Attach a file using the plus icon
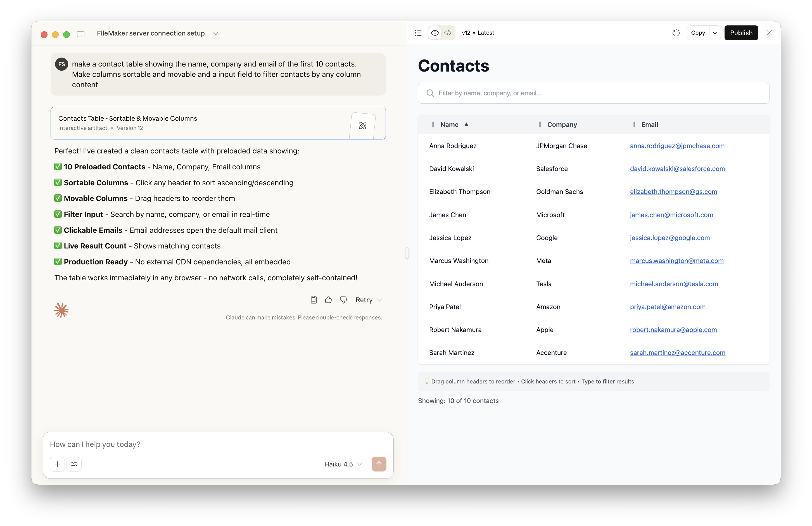 (x=57, y=464)
